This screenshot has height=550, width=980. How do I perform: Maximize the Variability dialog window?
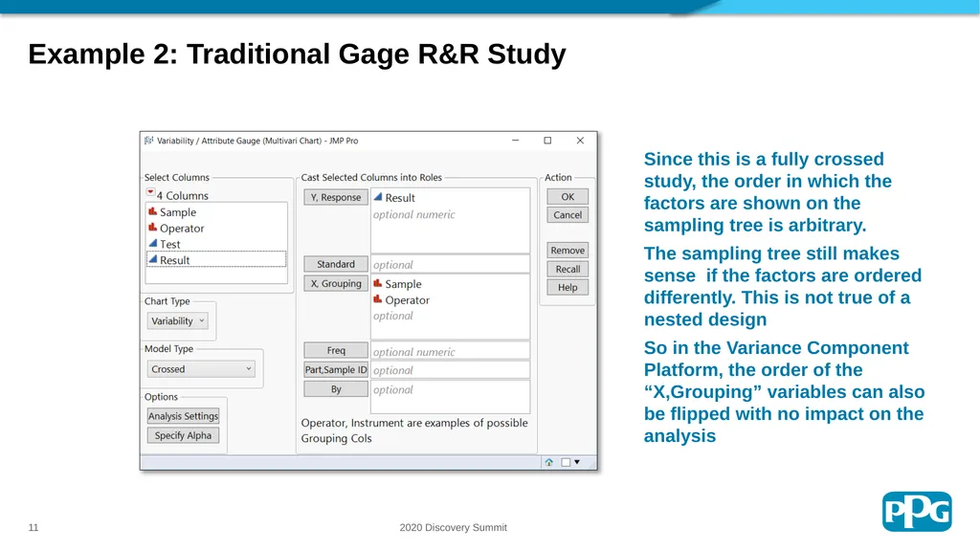point(547,141)
